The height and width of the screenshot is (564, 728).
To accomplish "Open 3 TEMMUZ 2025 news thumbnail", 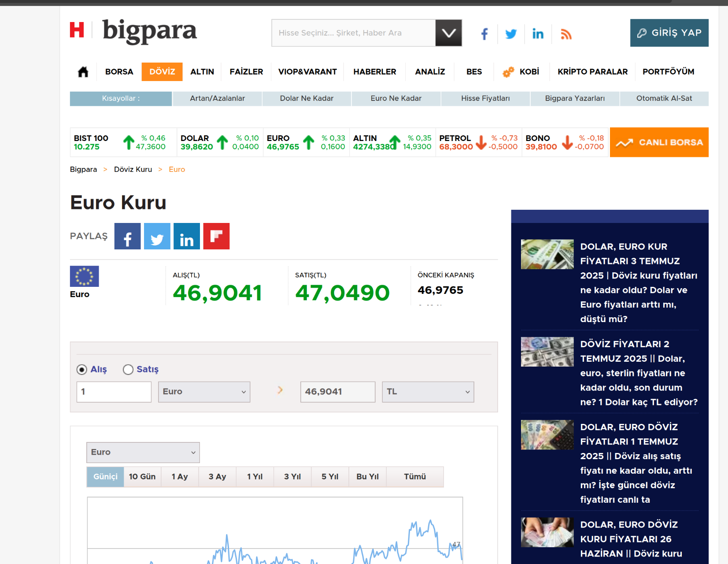I will pos(547,254).
